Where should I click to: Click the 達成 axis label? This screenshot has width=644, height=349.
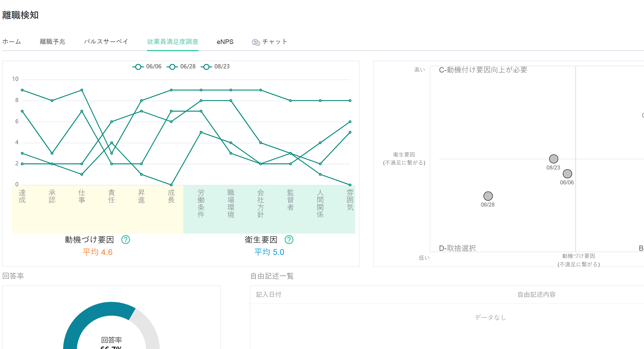(x=22, y=196)
